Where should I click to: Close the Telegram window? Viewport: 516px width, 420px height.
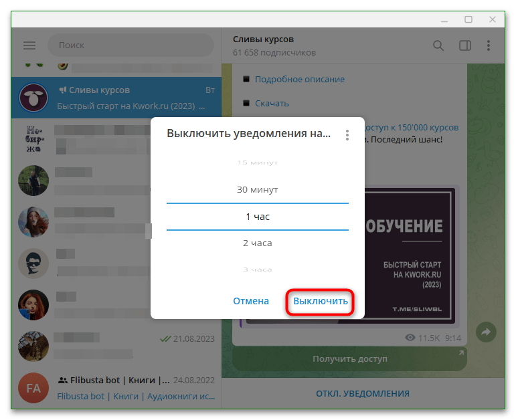pos(493,20)
